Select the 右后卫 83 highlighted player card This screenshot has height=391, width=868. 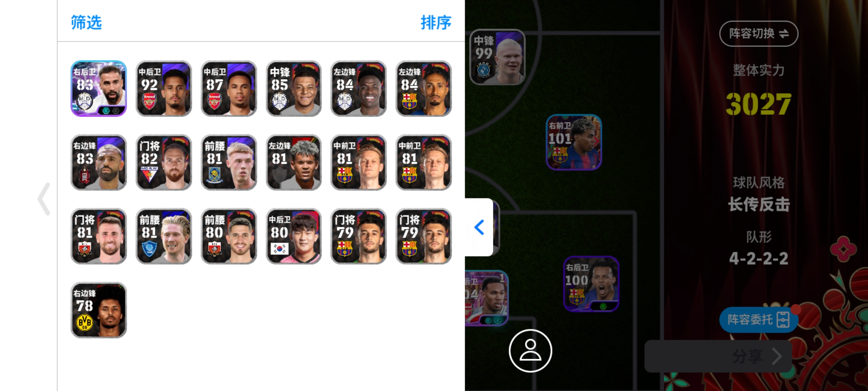99,88
